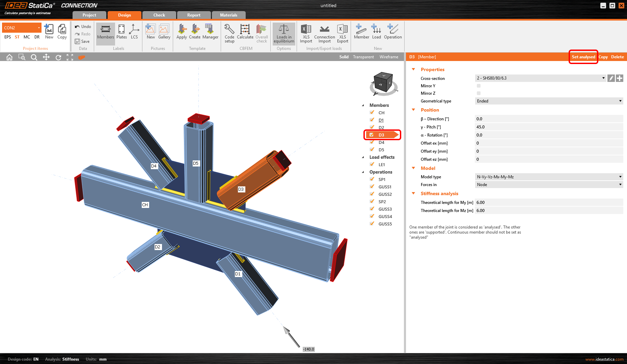The image size is (627, 364).
Task: Click the Home view icon
Action: point(9,57)
